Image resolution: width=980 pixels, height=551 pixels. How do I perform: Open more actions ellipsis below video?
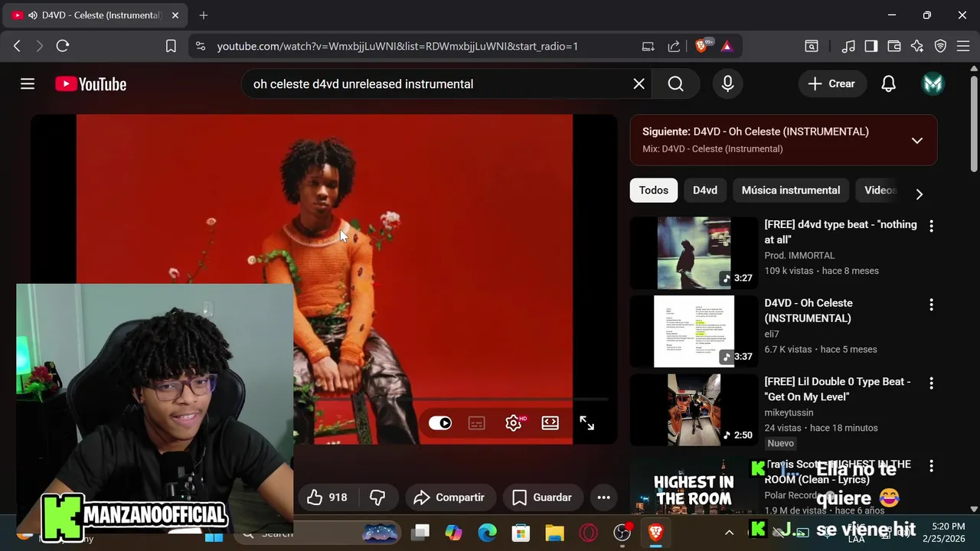click(x=603, y=497)
